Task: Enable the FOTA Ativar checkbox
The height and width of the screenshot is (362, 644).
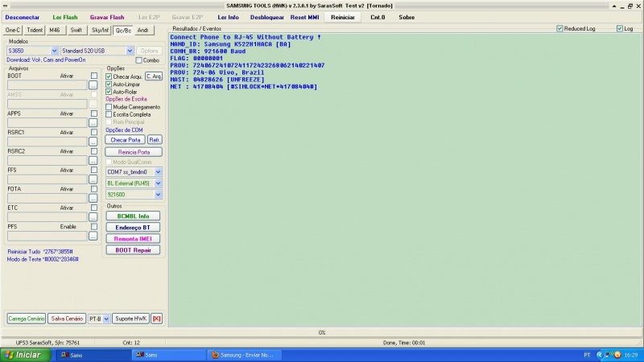Action: click(x=94, y=189)
